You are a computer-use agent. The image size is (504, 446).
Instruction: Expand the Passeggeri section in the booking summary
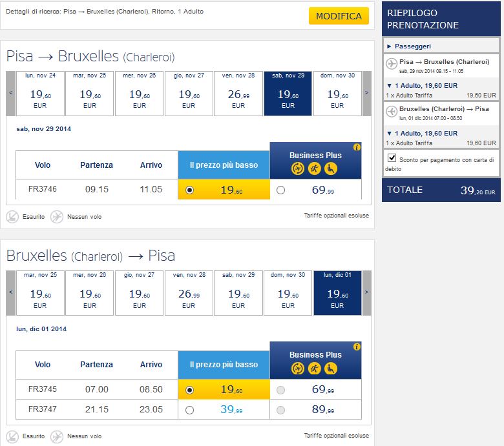tap(388, 46)
